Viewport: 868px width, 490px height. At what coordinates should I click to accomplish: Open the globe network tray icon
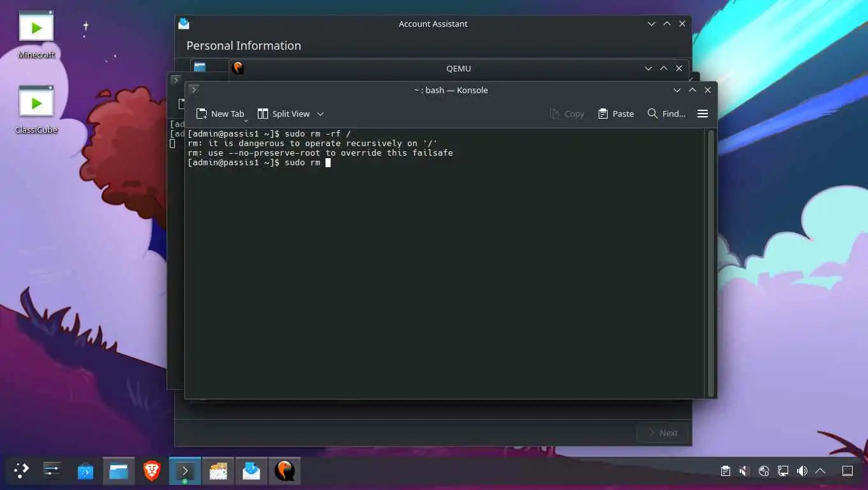click(763, 471)
